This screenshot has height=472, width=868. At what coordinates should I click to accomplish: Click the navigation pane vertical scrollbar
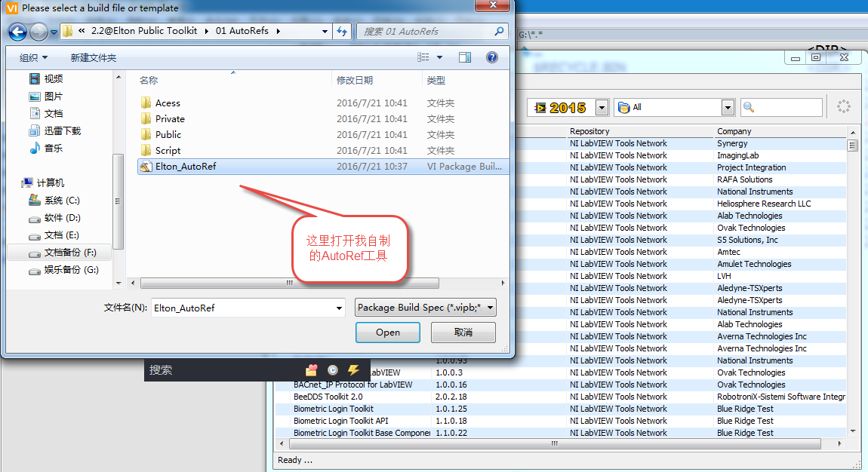click(x=118, y=201)
